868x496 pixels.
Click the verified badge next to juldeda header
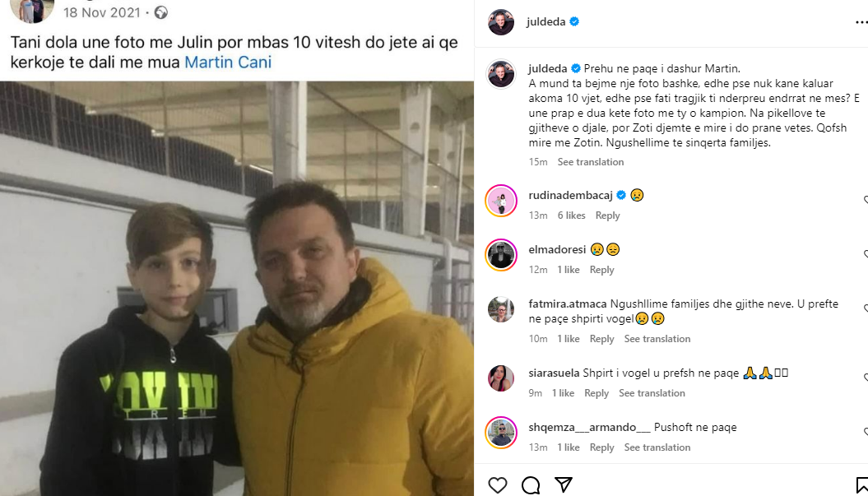pos(574,21)
